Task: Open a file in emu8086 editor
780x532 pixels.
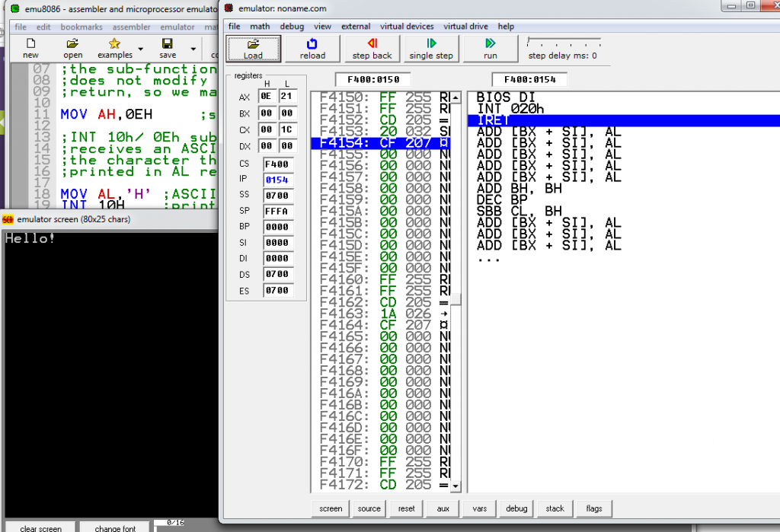Action: [72, 48]
